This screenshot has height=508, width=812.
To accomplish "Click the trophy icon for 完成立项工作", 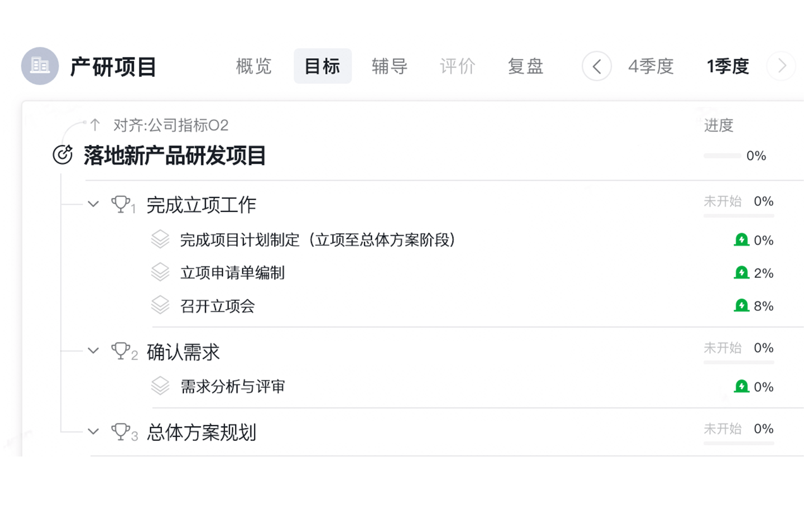I will point(121,204).
